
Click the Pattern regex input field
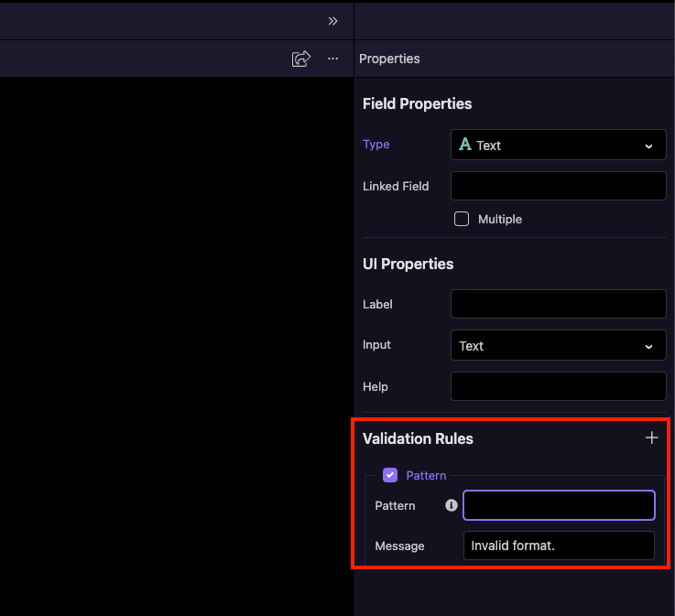tap(559, 505)
